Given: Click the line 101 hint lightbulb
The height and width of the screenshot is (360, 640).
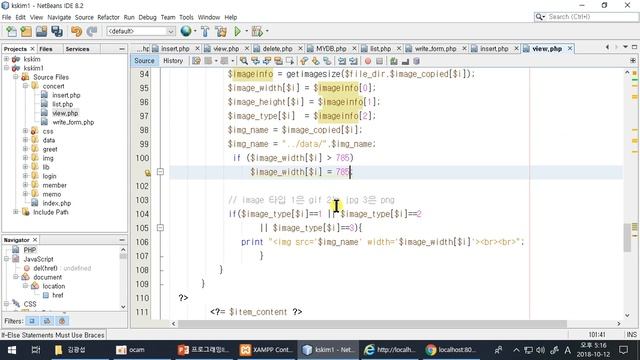Looking at the screenshot, I should [147, 173].
